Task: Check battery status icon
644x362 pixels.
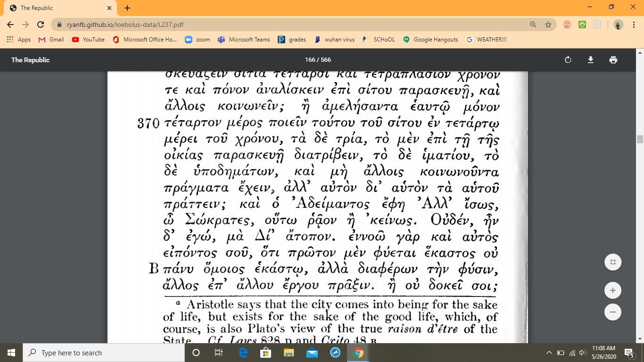Action: [x=561, y=353]
